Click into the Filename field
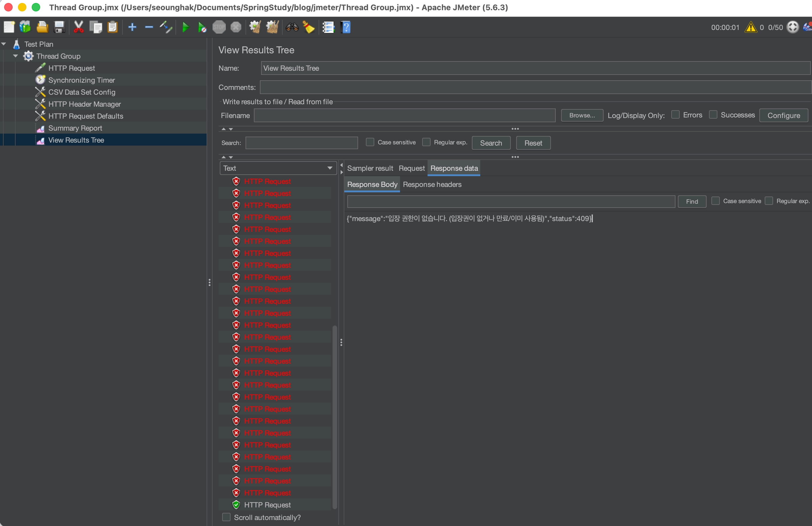 pyautogui.click(x=405, y=115)
